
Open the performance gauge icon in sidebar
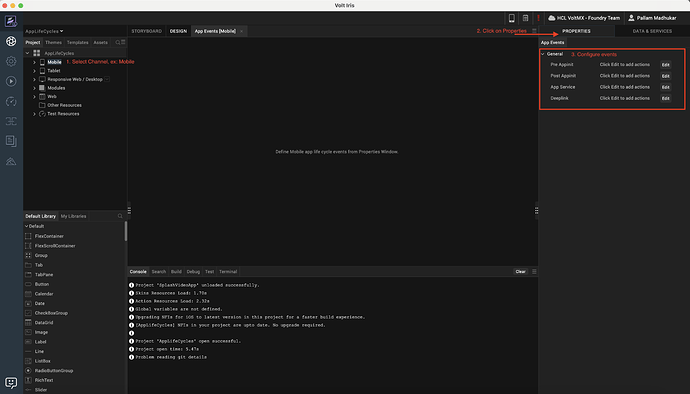11,102
